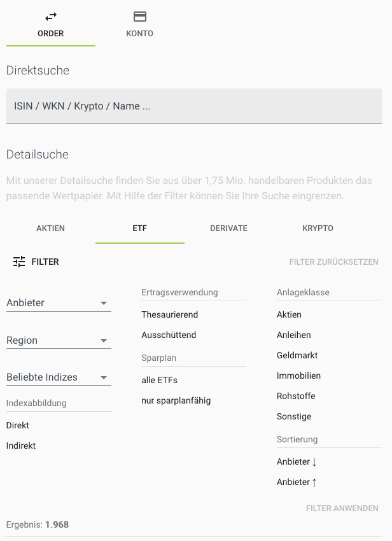This screenshot has width=392, height=541.
Task: Sort by Anbieter descending arrow
Action: coord(297,462)
